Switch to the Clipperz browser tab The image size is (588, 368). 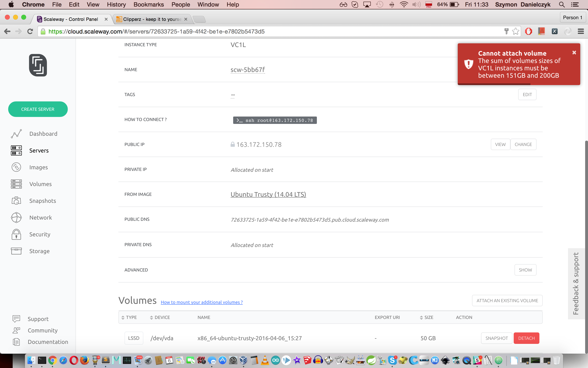click(152, 19)
